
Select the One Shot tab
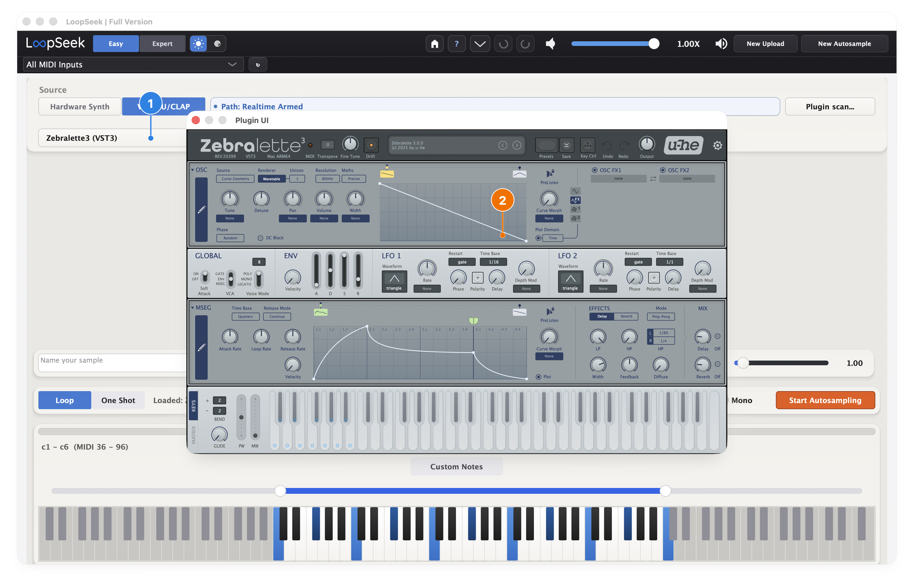click(x=118, y=400)
